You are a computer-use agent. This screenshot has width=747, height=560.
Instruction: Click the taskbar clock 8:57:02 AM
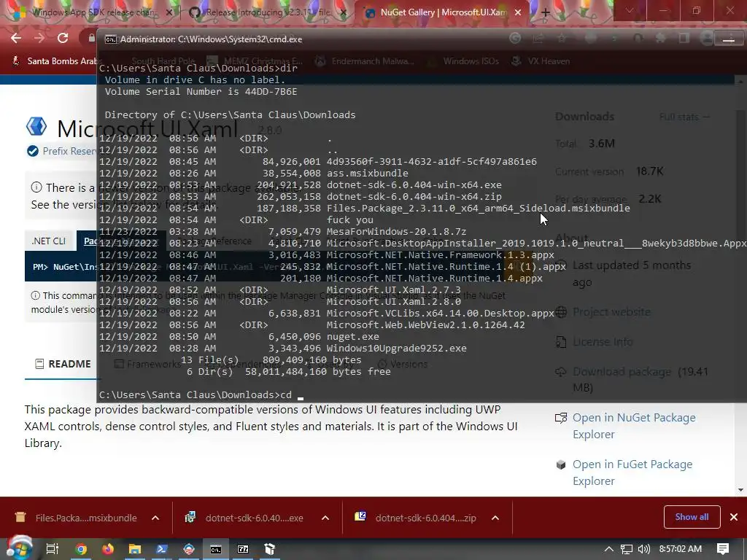click(x=681, y=549)
